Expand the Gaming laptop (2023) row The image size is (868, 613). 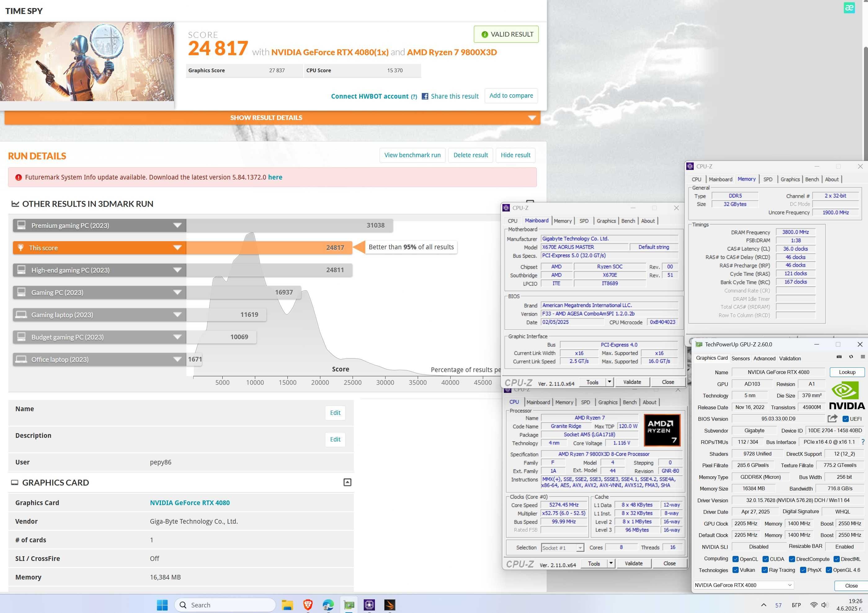177,314
